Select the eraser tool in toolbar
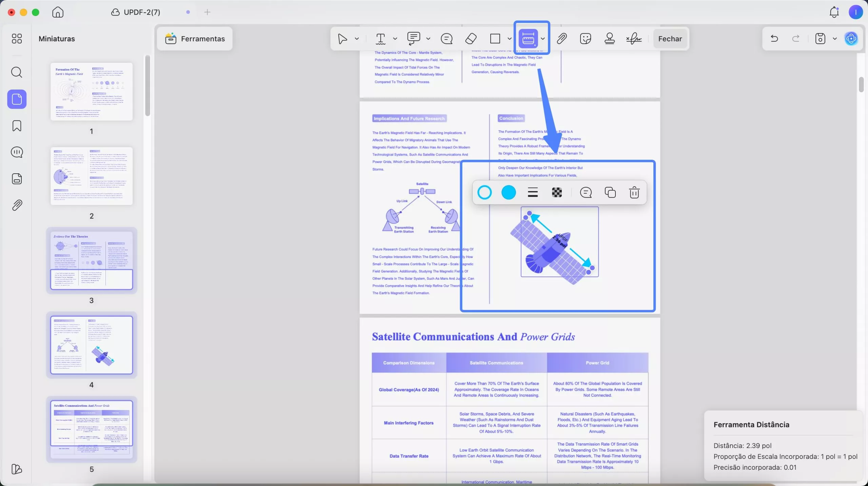The height and width of the screenshot is (486, 868). (x=471, y=39)
